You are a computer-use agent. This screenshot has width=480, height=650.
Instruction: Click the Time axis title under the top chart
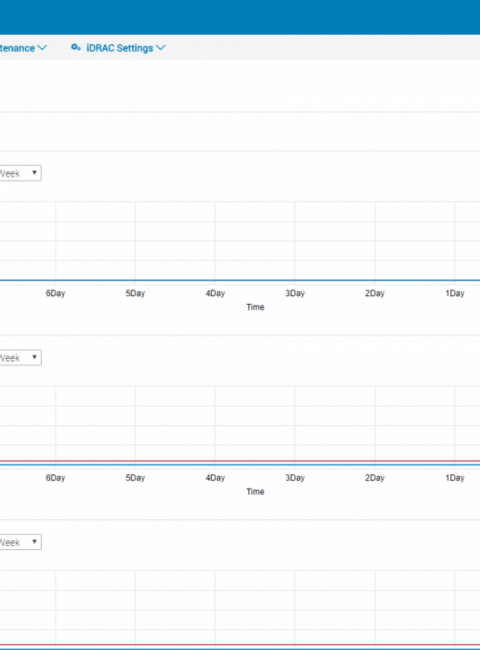coord(255,307)
